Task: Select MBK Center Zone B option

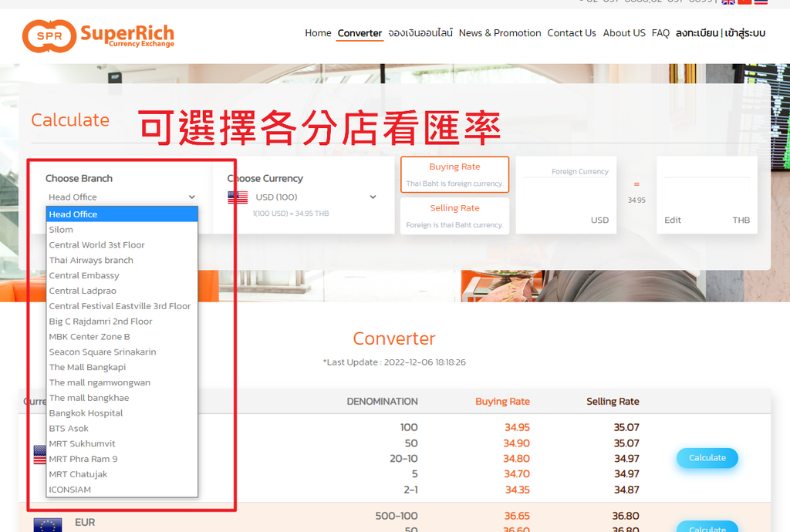Action: pyautogui.click(x=122, y=337)
